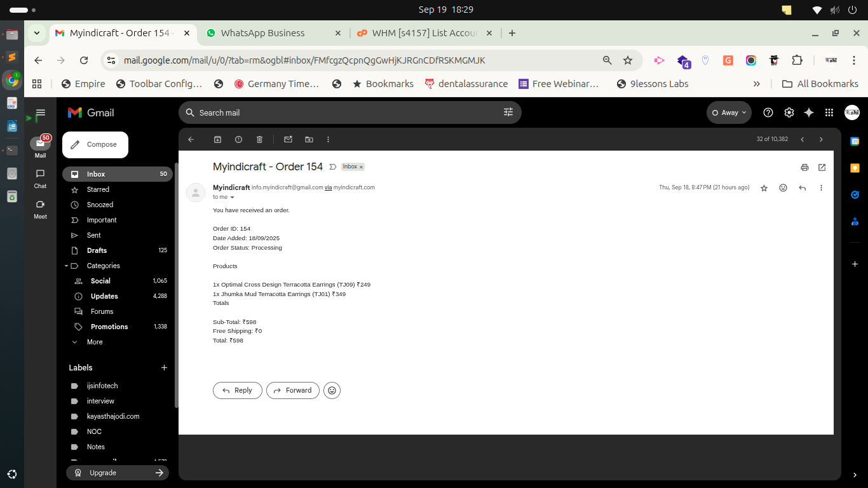Mark email as unread icon
868x488 pixels.
pos(288,140)
